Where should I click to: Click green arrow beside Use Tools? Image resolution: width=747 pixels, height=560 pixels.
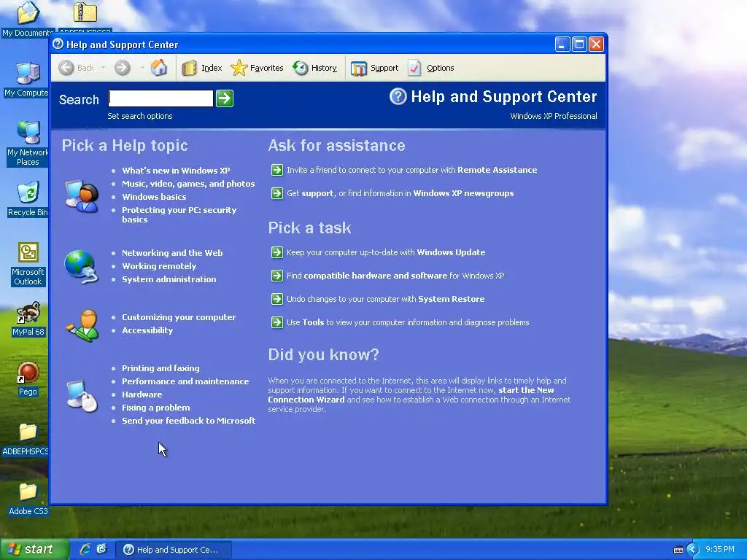point(277,322)
